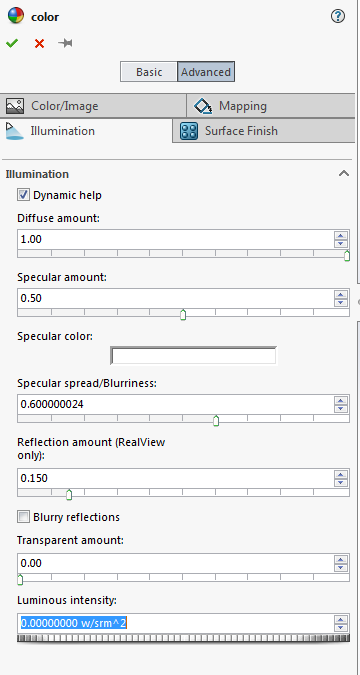Click the Mapping tab icon
The height and width of the screenshot is (675, 360).
203,105
